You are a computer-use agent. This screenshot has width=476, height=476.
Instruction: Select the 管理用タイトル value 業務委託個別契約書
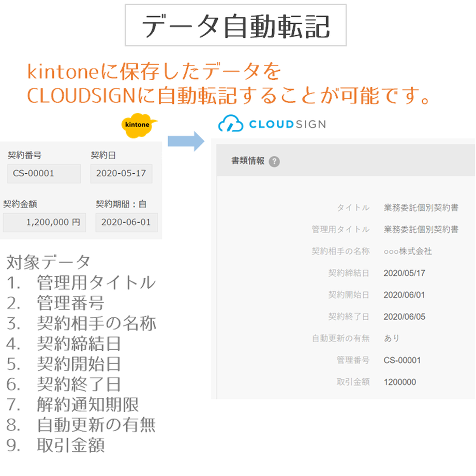pos(421,230)
